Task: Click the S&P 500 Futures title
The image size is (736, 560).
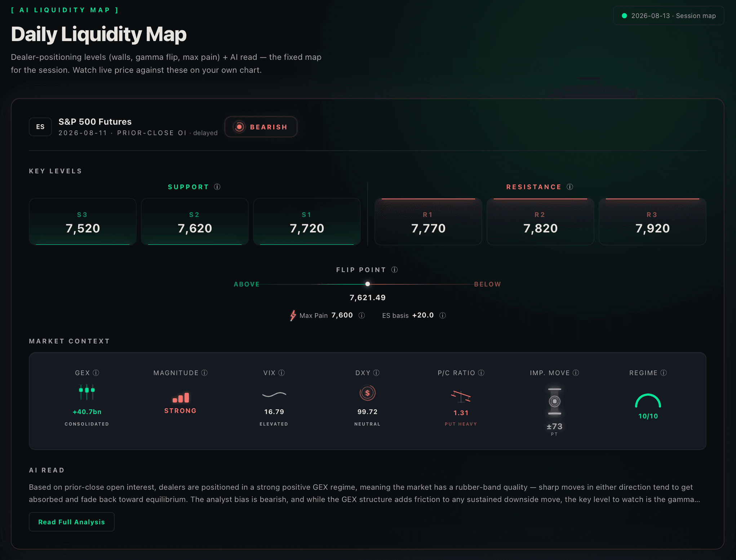Action: point(95,122)
